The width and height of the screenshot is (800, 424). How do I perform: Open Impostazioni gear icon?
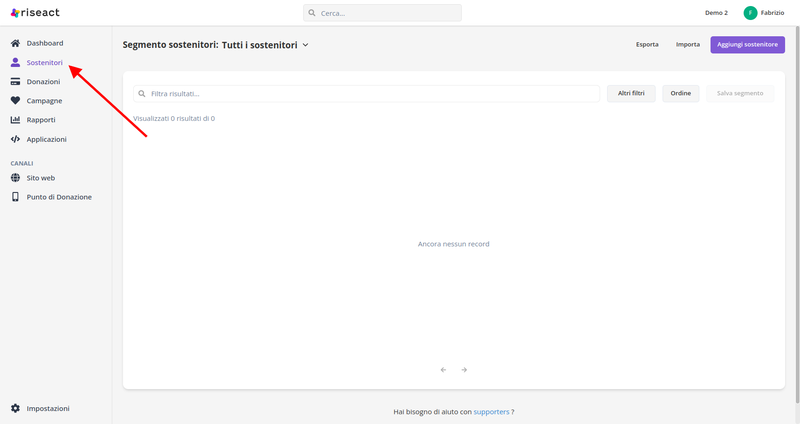tap(15, 408)
